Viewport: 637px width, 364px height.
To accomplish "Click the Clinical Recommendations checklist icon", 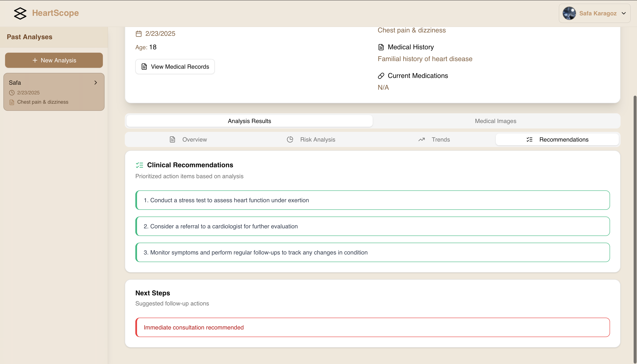I will click(x=139, y=165).
